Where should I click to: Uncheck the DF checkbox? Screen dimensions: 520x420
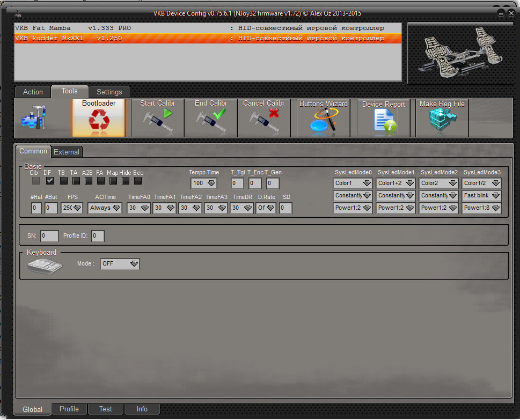tap(50, 181)
